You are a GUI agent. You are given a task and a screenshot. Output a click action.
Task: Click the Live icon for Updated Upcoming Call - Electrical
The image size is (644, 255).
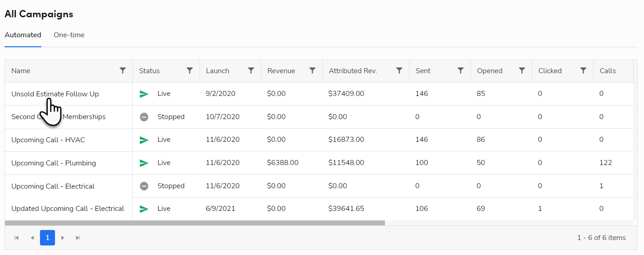click(x=144, y=209)
